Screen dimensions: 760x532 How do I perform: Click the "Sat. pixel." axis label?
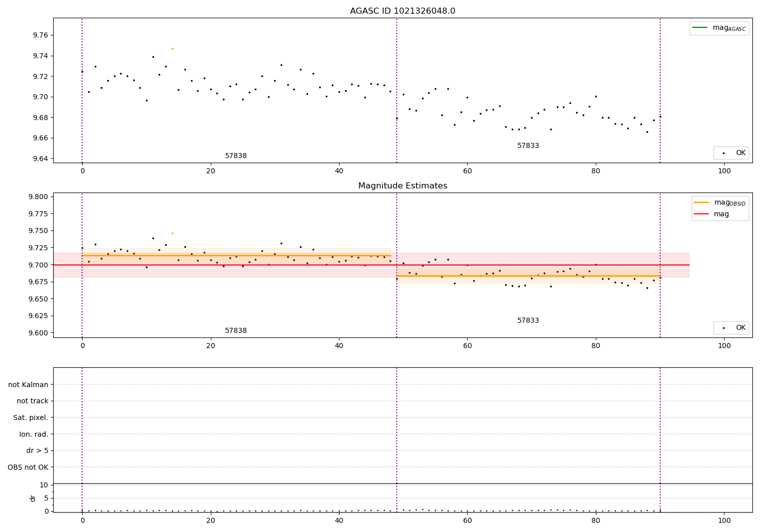click(x=31, y=417)
